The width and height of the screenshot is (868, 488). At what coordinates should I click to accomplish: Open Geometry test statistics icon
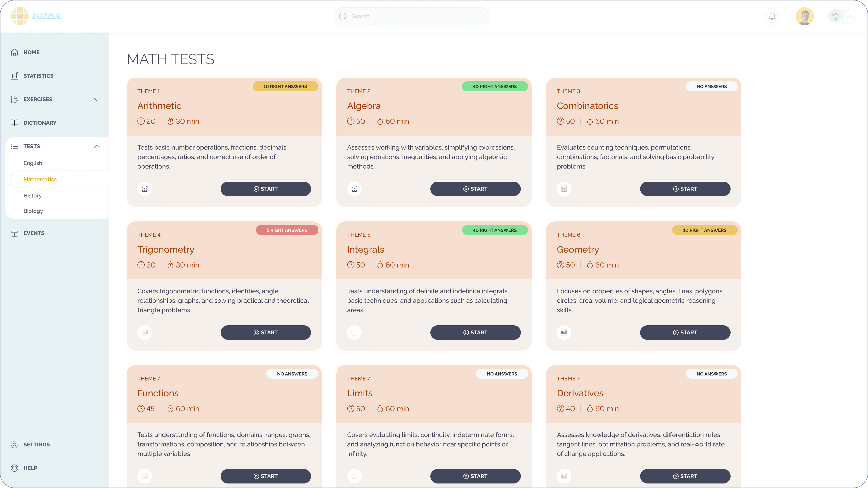(x=564, y=332)
